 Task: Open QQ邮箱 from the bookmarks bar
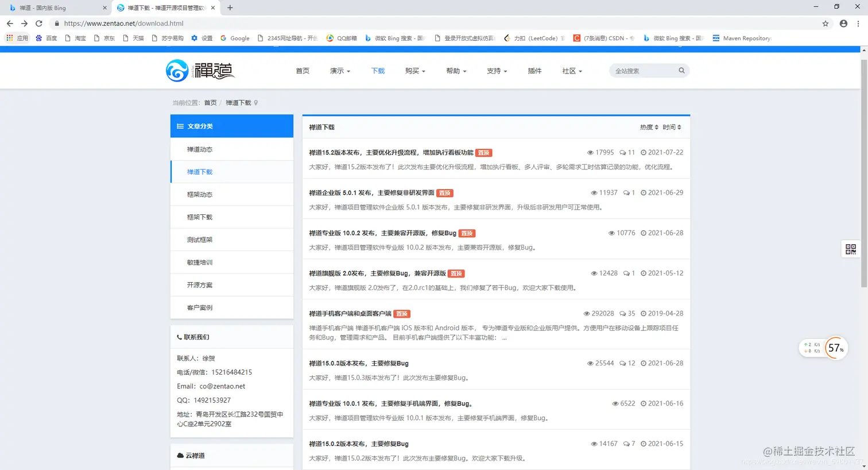[x=342, y=38]
